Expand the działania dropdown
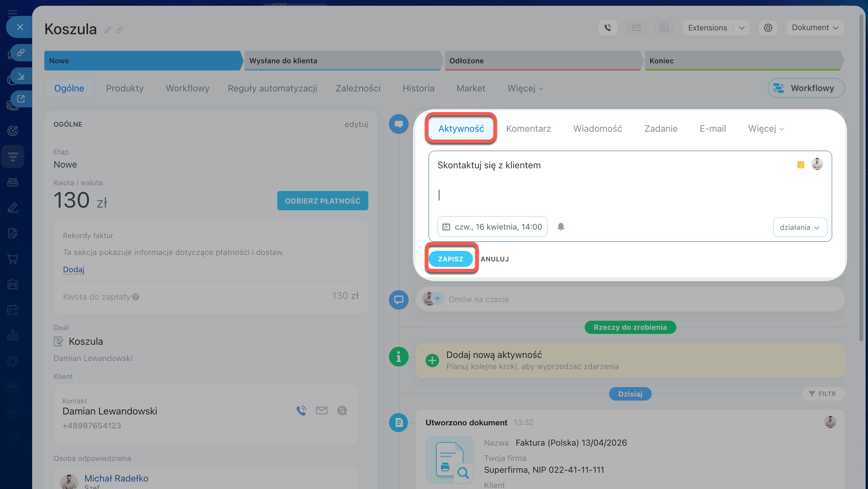 (800, 227)
